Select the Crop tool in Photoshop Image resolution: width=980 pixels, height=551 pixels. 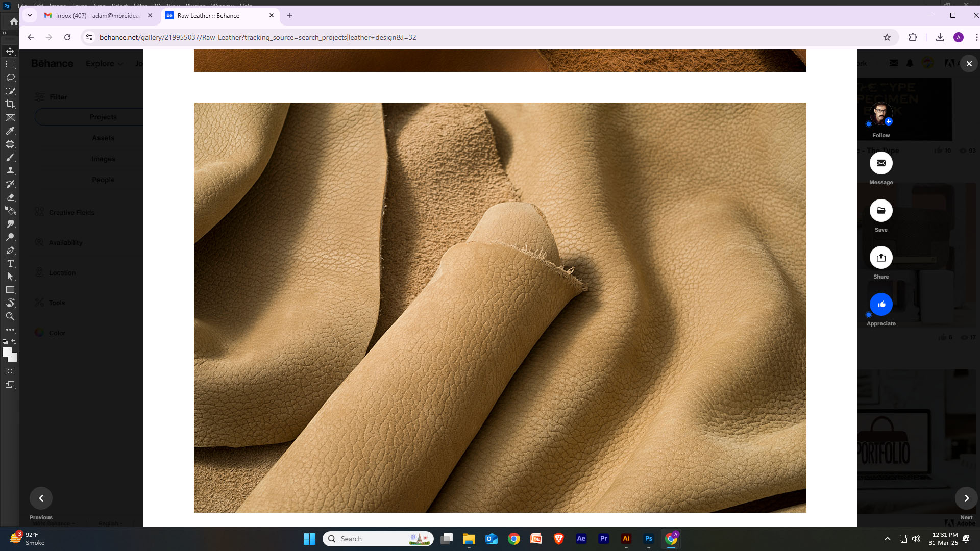[x=10, y=104]
